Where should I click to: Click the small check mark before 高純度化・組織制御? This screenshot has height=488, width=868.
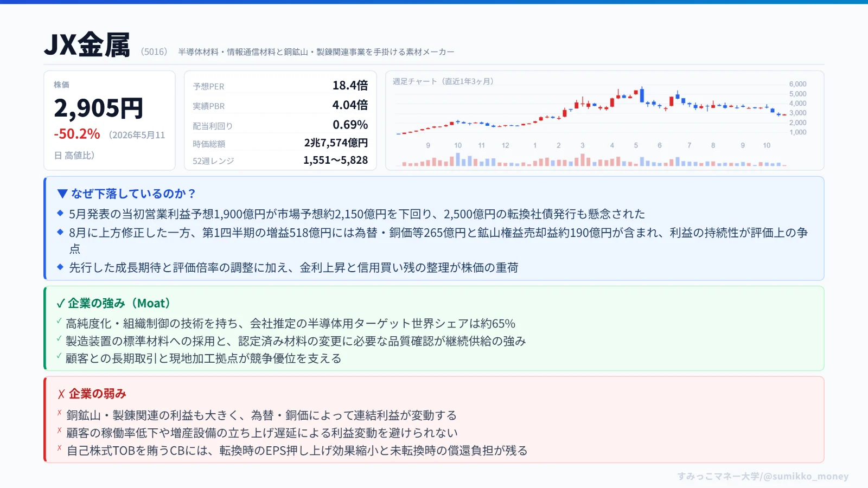[59, 321]
